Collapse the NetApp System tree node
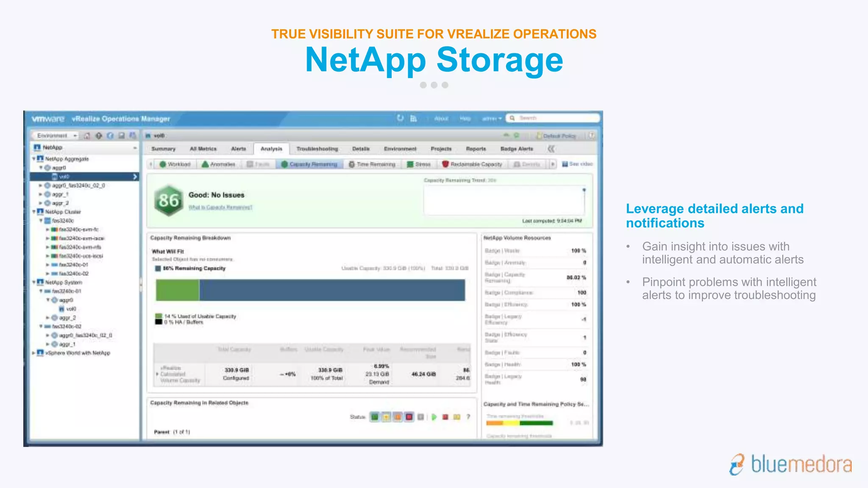 [34, 282]
